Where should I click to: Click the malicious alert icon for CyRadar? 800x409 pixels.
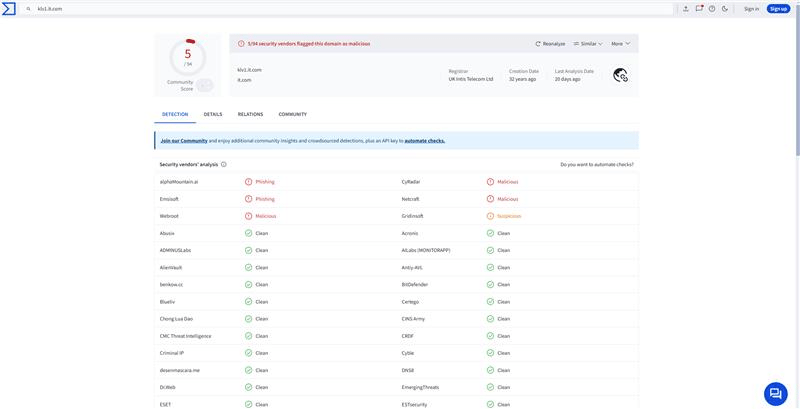pos(490,182)
